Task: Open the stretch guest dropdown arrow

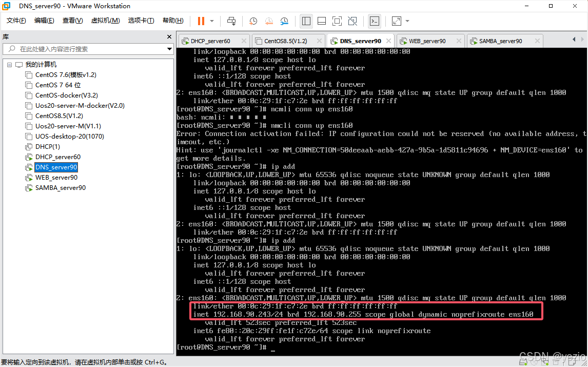Action: [407, 21]
